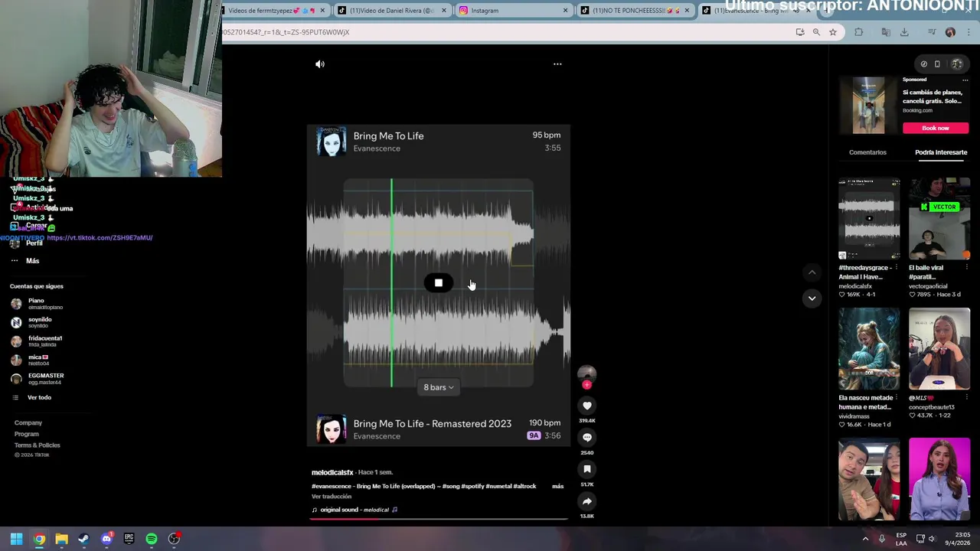Image resolution: width=980 pixels, height=551 pixels.
Task: Click the zoom magnifier icon in address bar
Action: point(816,32)
